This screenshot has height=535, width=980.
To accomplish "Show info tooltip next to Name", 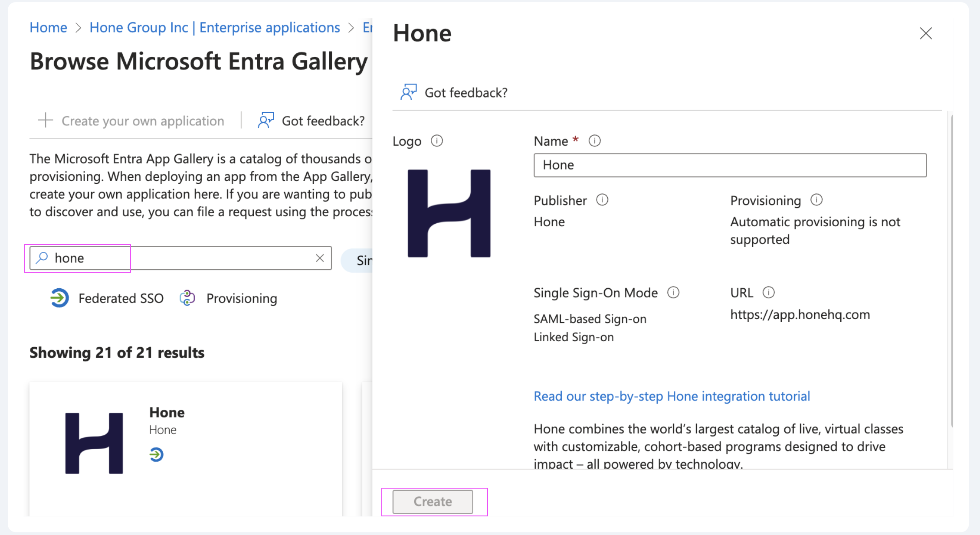I will pos(594,141).
